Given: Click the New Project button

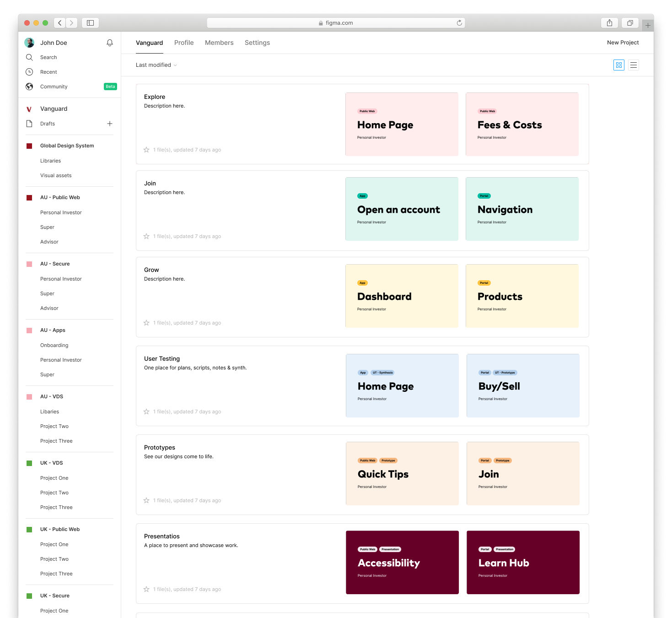Looking at the screenshot, I should 623,43.
